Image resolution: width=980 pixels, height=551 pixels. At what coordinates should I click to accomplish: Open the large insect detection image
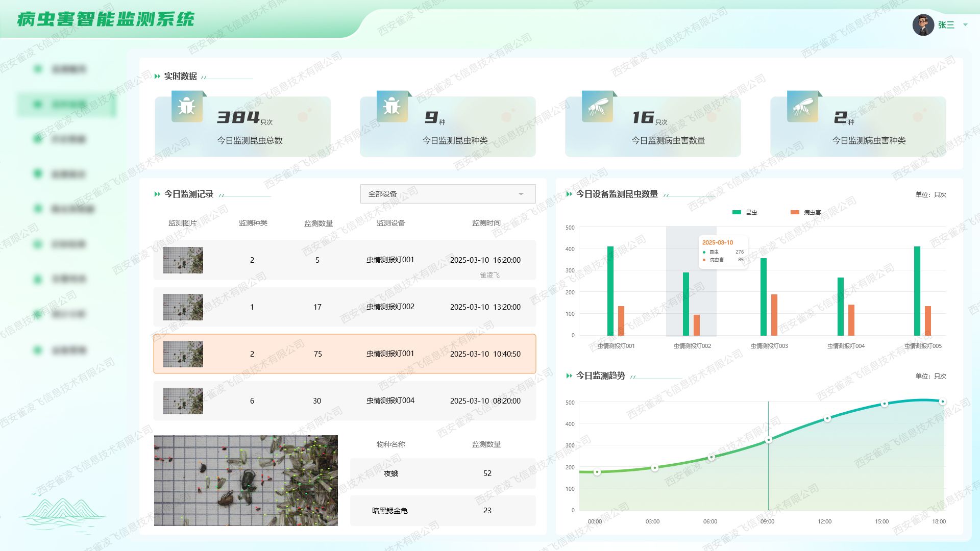tap(246, 480)
